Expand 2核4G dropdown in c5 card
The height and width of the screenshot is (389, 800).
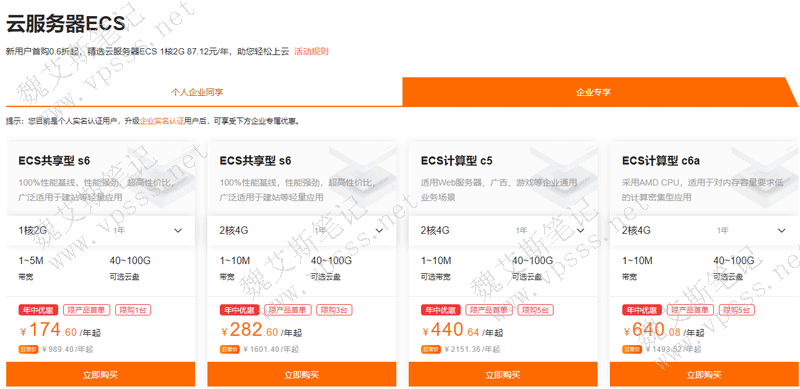click(503, 230)
